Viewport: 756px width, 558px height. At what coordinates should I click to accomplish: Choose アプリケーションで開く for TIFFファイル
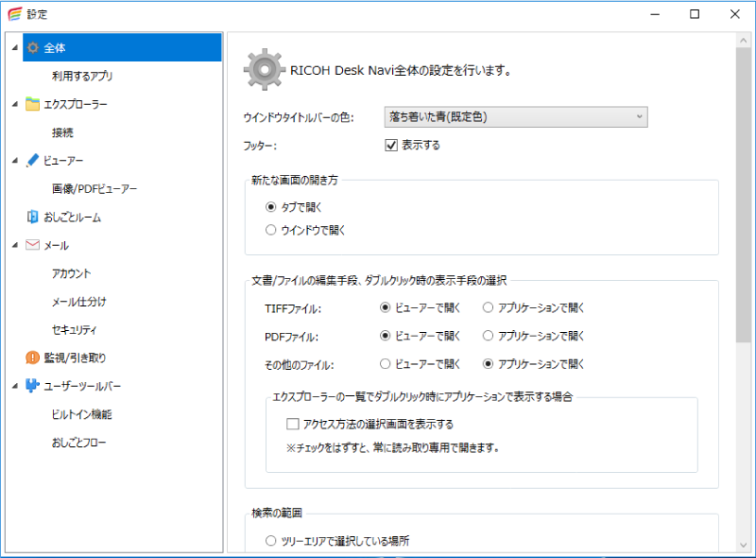tap(488, 307)
